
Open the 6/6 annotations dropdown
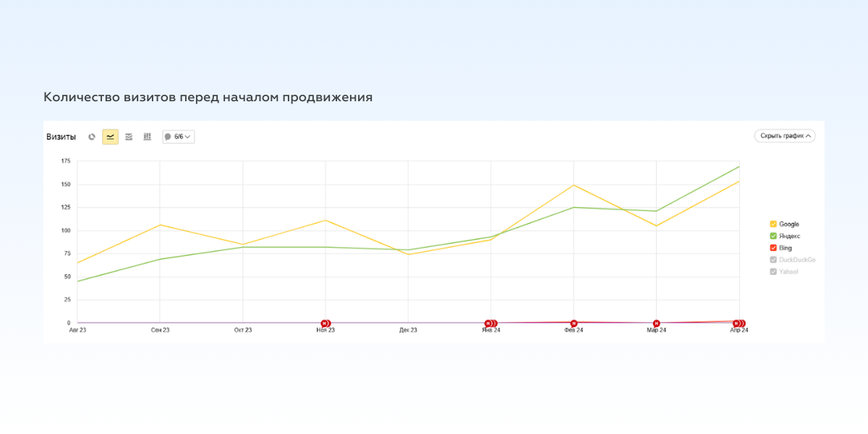coord(179,137)
